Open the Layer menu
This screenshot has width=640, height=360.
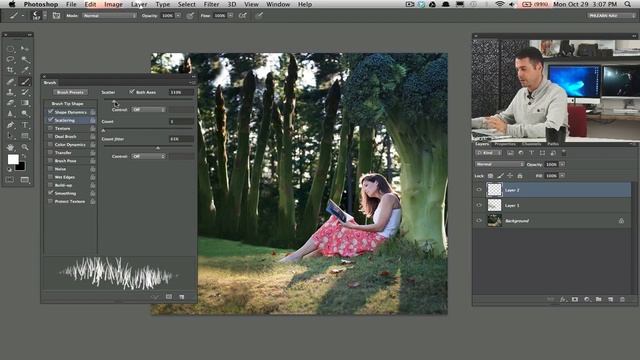[139, 4]
